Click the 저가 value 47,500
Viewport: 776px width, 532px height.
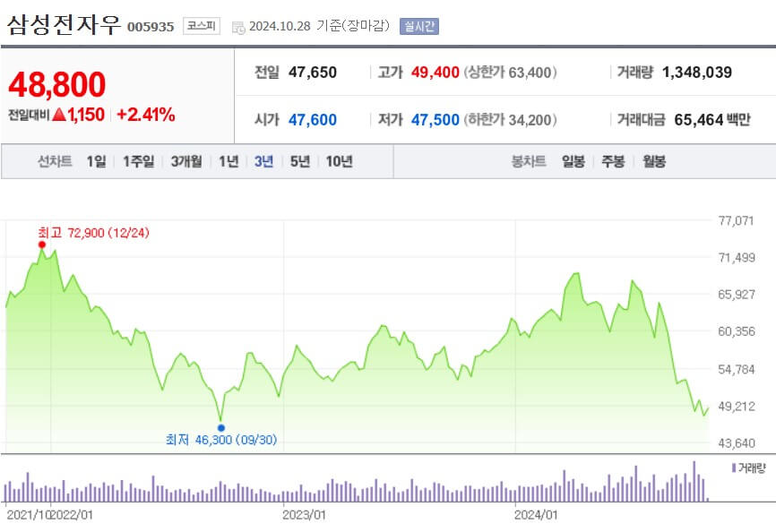[435, 120]
